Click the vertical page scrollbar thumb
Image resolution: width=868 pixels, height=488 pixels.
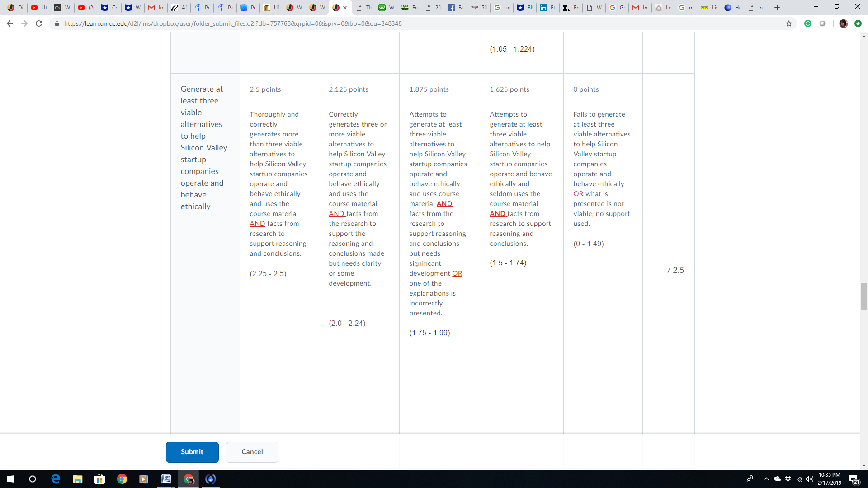click(864, 296)
